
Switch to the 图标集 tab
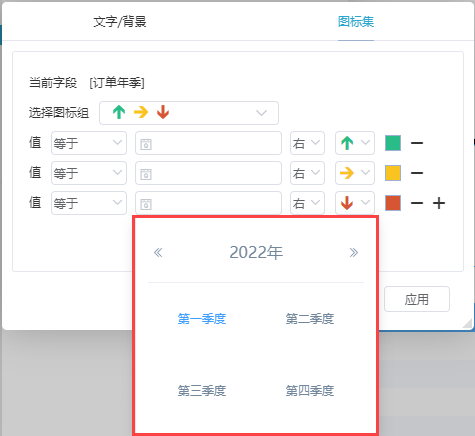pos(356,22)
